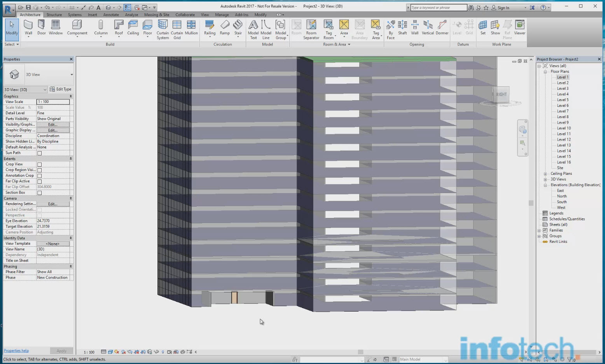Select the Curtain System tool

[163, 30]
